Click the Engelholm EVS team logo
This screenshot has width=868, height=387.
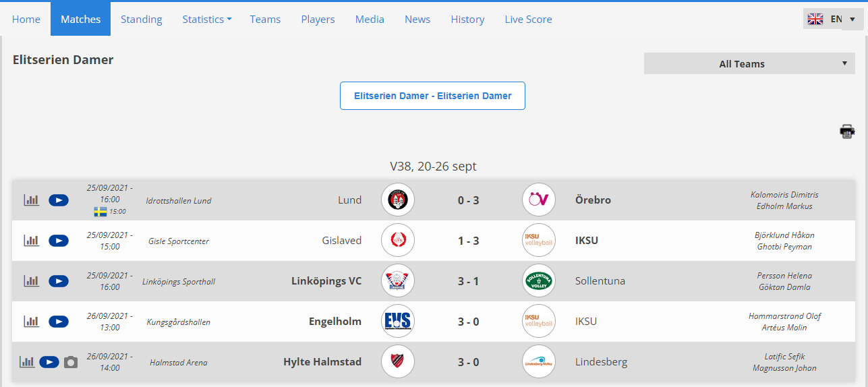pos(398,321)
